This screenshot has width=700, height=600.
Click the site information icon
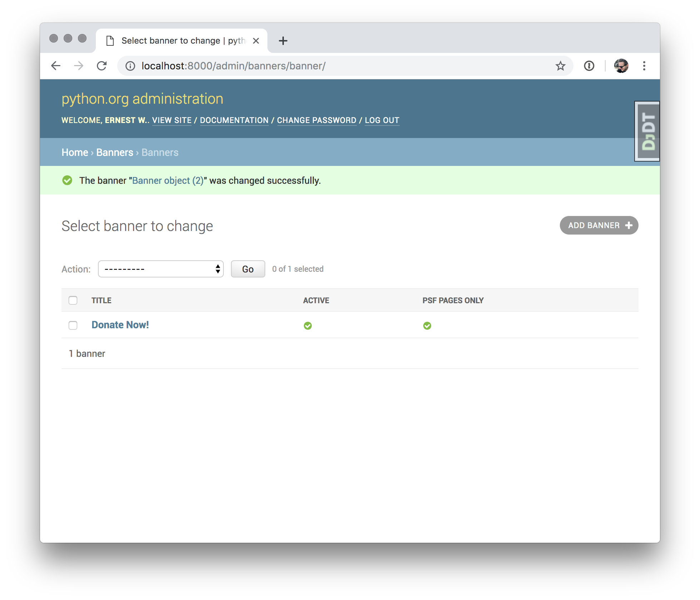pos(130,66)
